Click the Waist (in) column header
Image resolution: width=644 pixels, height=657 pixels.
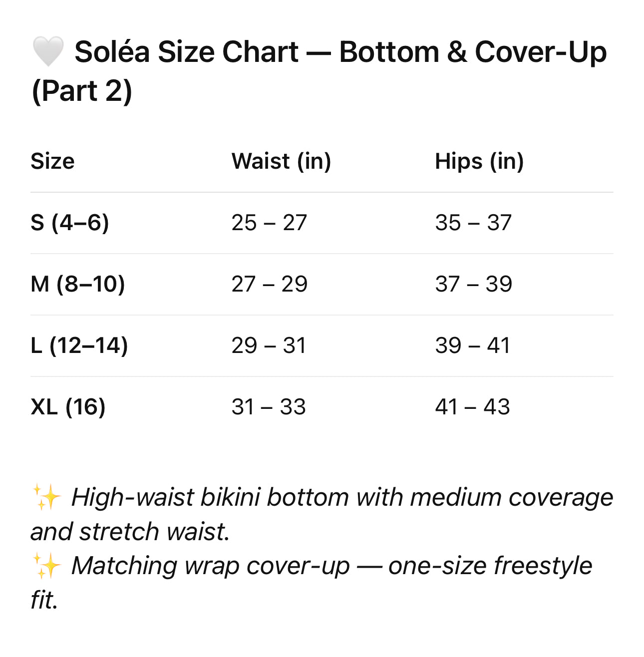click(x=281, y=161)
